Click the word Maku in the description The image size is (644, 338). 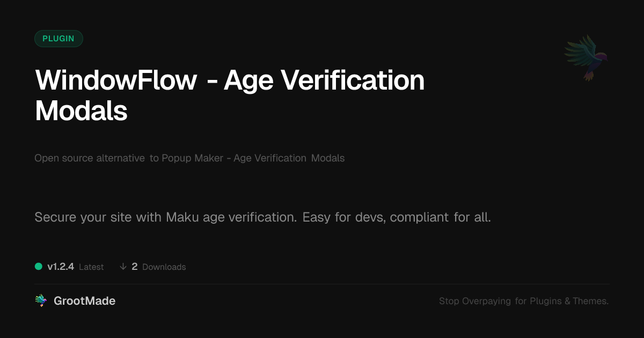point(180,218)
